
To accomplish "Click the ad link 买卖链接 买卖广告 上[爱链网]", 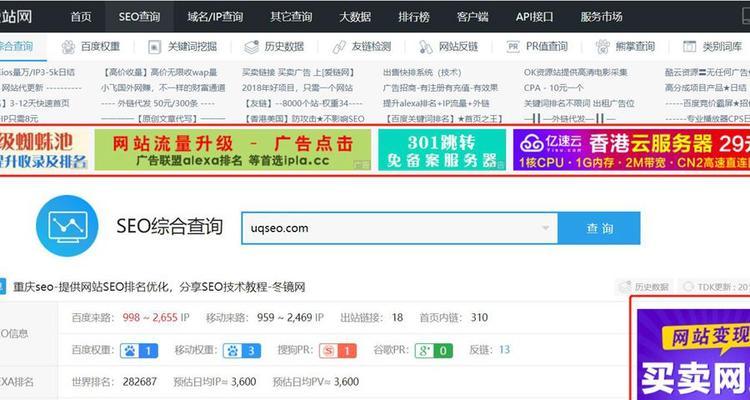I will pyautogui.click(x=298, y=72).
